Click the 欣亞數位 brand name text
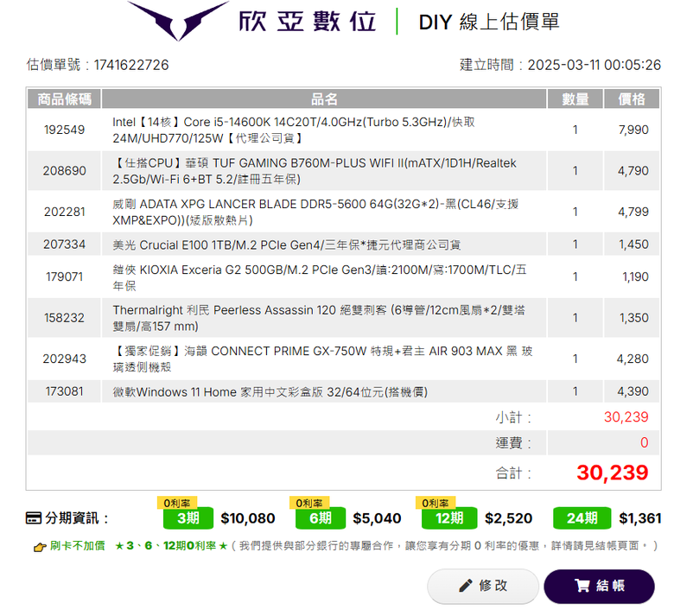The height and width of the screenshot is (616, 674). point(307,21)
